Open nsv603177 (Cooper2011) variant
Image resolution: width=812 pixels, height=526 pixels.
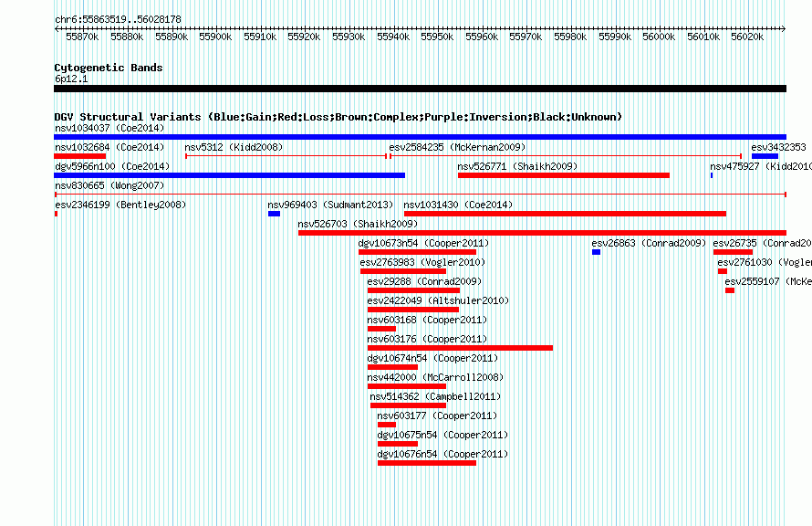point(437,416)
